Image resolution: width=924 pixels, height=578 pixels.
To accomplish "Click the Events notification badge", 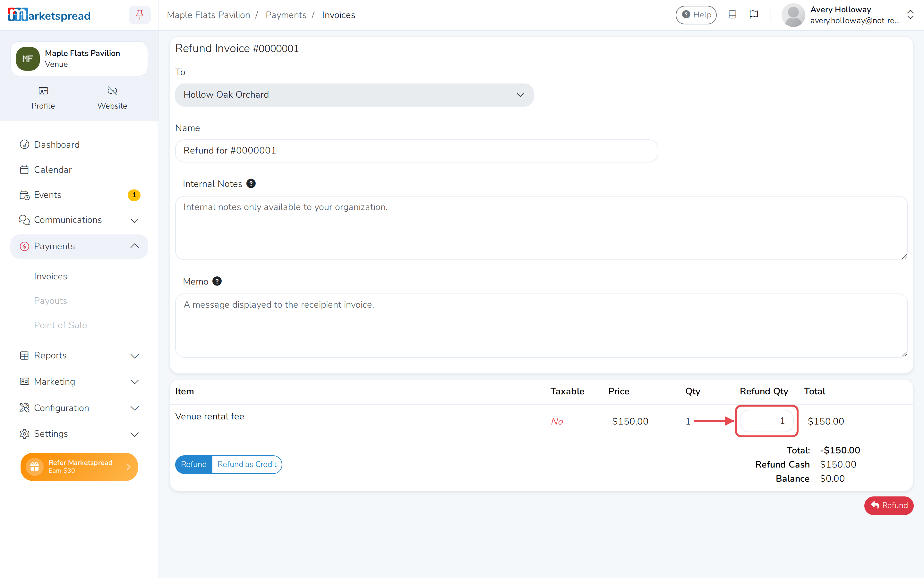I will [x=134, y=195].
